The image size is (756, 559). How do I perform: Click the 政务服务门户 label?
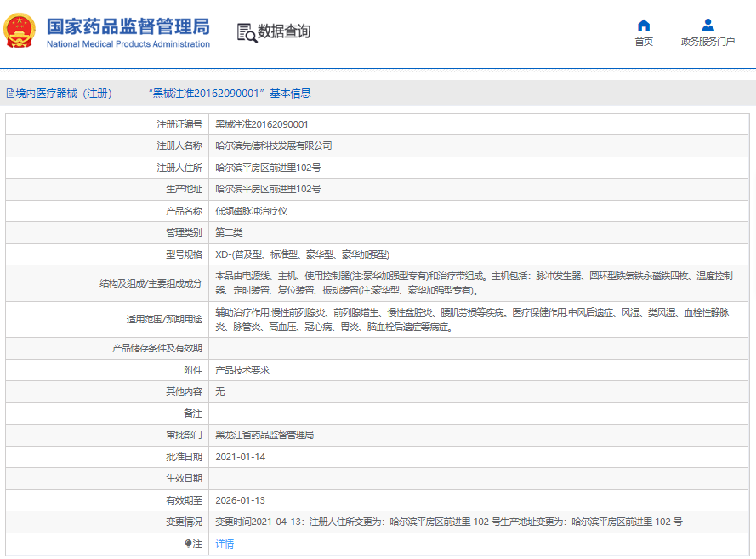click(708, 42)
